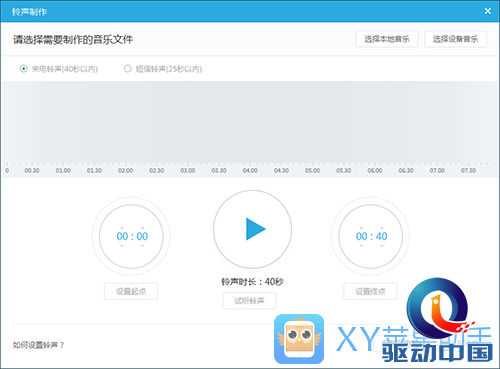
Task: Click the 请选择需要制作的音乐文件 heading
Action: [73, 40]
